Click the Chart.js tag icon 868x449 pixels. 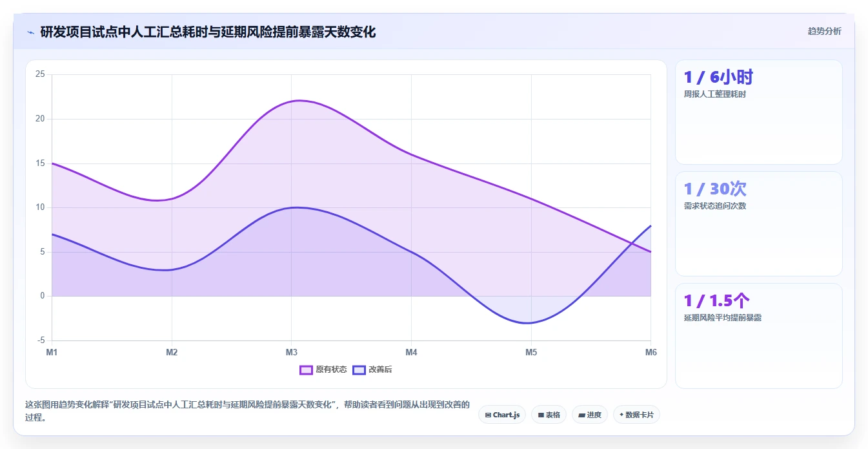[x=488, y=415]
